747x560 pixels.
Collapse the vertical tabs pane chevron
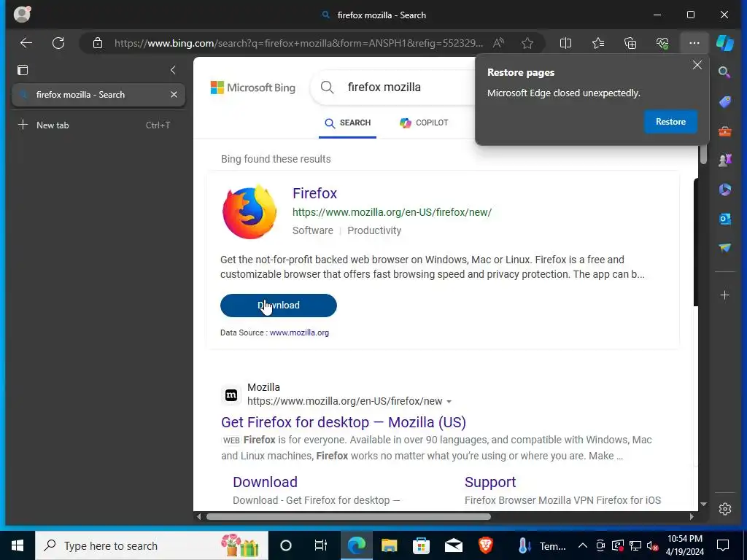click(x=173, y=70)
